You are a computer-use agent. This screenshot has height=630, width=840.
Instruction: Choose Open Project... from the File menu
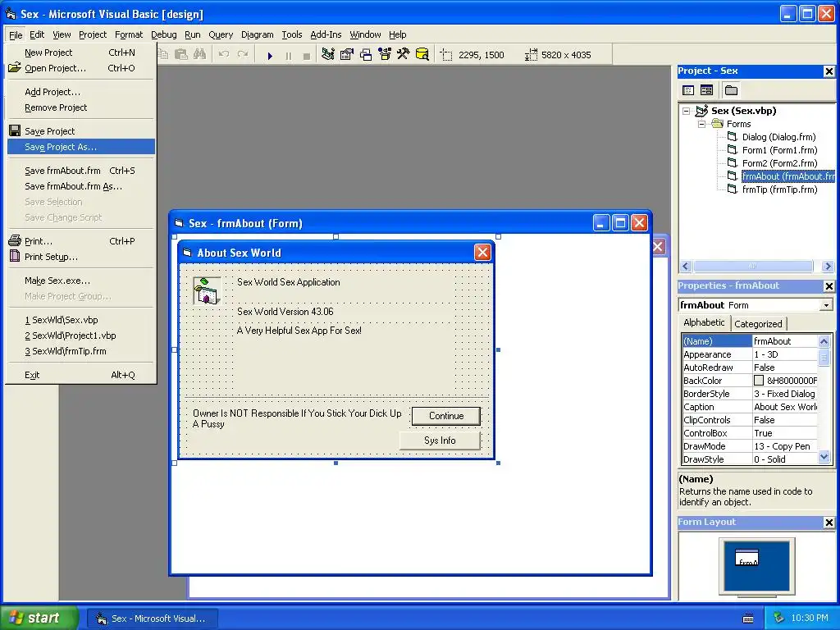81,68
